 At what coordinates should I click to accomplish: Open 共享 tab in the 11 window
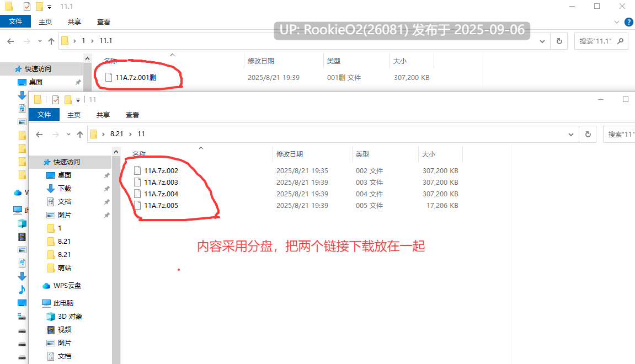coord(103,115)
